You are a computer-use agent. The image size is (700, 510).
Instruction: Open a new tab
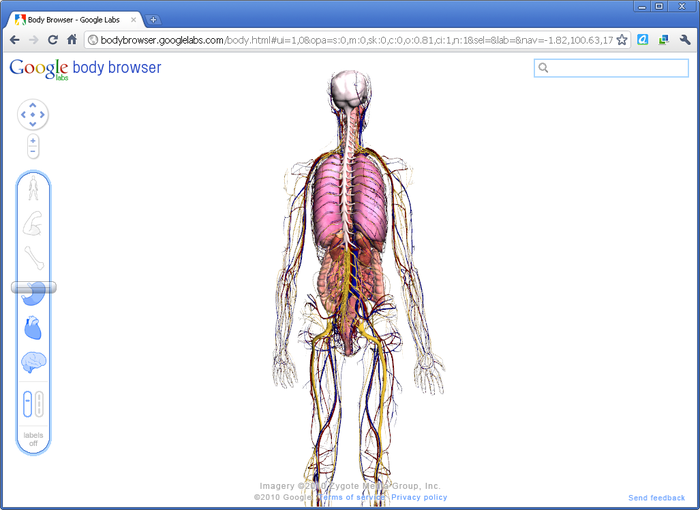coord(153,20)
